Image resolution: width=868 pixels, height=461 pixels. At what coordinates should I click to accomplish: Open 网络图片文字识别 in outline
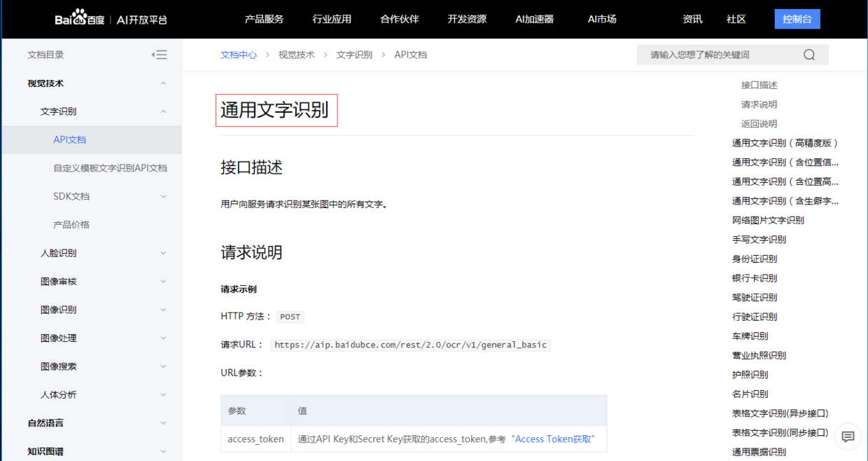pos(768,220)
